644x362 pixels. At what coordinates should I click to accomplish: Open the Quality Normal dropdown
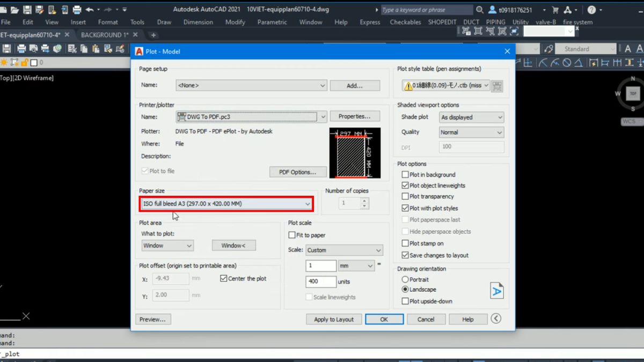(x=472, y=132)
